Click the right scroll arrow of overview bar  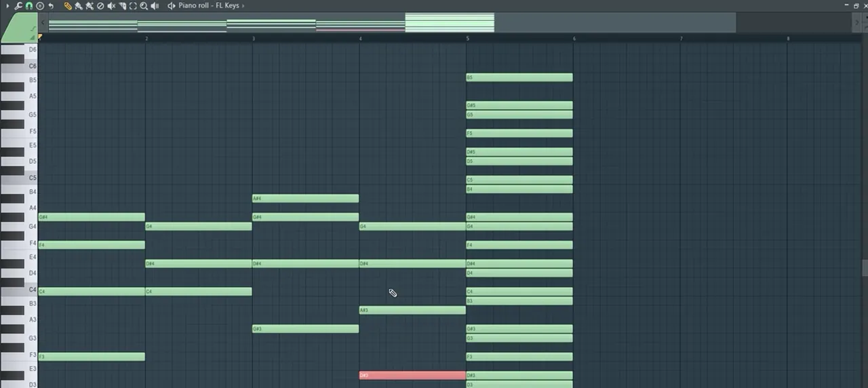pyautogui.click(x=856, y=22)
